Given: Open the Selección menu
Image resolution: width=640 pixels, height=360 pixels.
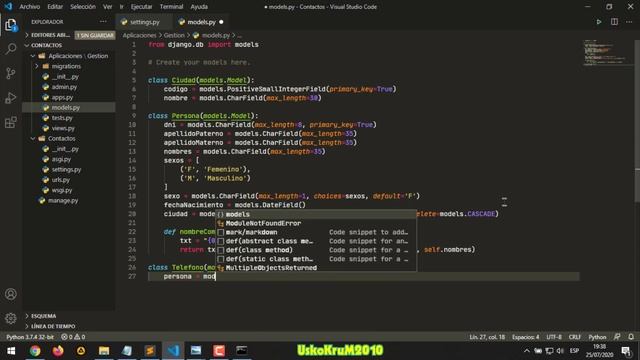Looking at the screenshot, I should [82, 7].
